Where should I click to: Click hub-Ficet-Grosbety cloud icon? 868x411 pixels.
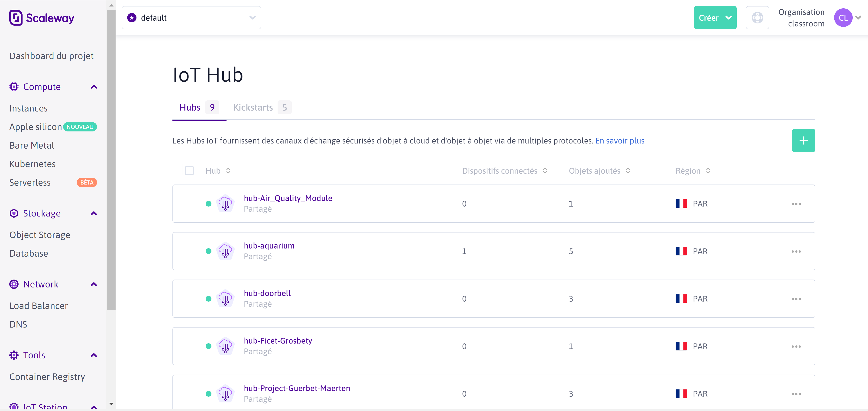[x=225, y=346]
